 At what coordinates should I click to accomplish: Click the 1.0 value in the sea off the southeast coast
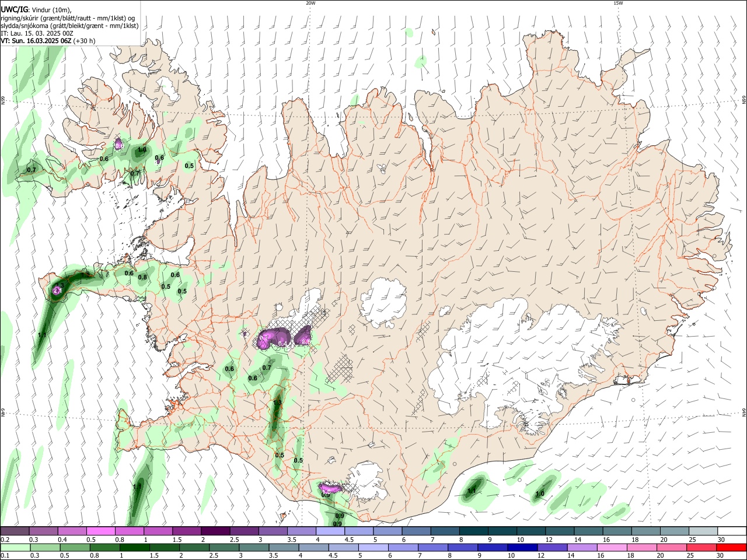click(540, 494)
